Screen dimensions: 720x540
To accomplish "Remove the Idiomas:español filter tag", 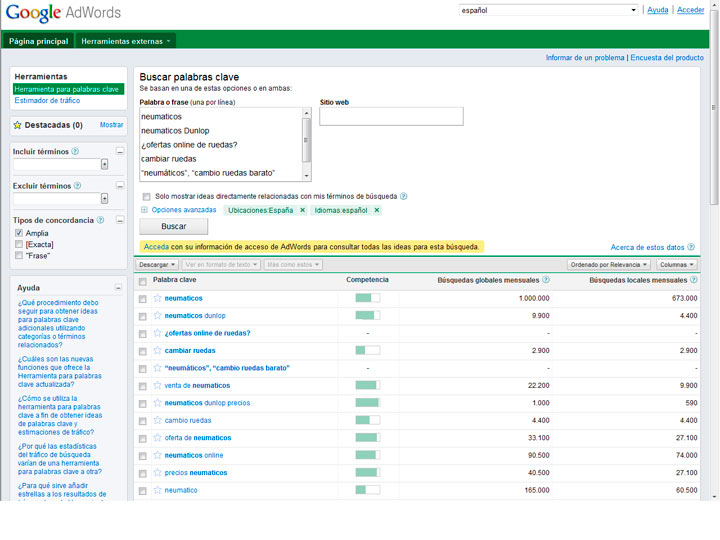I will pyautogui.click(x=377, y=211).
